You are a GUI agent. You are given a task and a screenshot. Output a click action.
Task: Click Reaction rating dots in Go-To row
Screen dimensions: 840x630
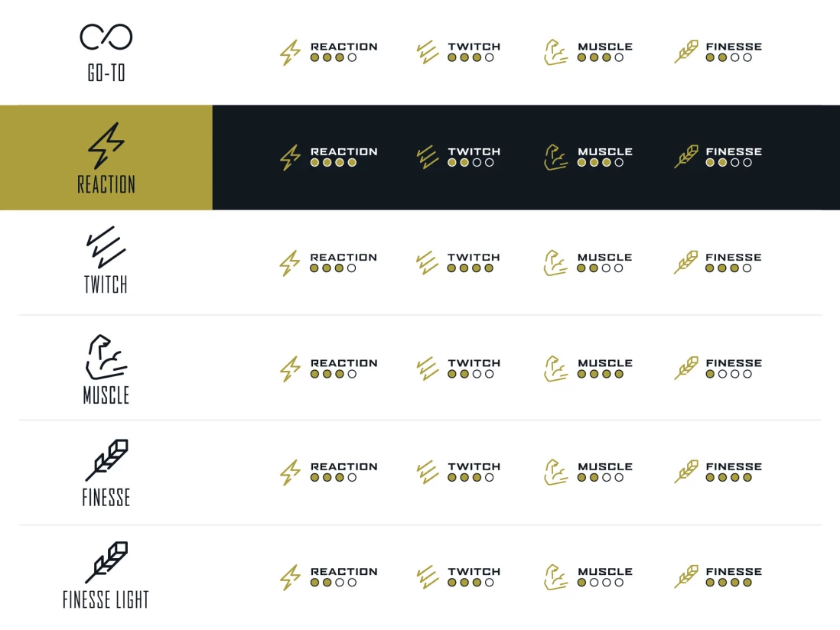click(334, 57)
